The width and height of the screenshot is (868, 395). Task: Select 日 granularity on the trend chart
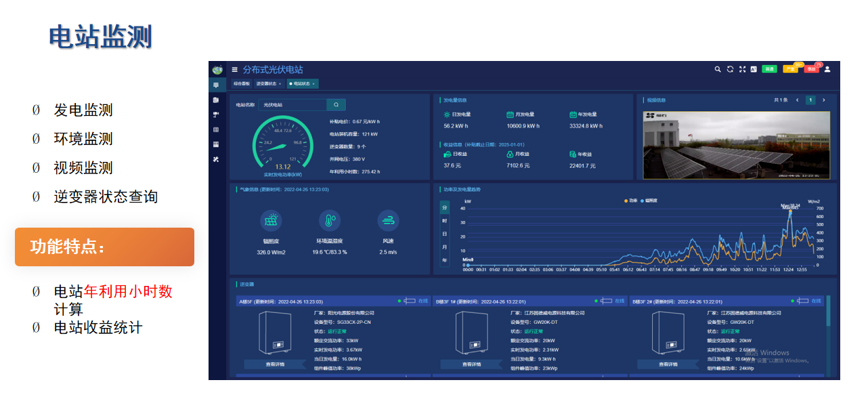(445, 234)
